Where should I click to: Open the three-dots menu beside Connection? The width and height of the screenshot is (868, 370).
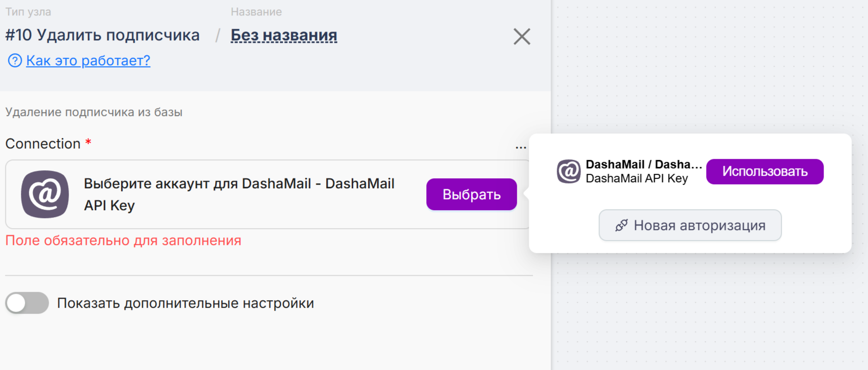pos(520,146)
